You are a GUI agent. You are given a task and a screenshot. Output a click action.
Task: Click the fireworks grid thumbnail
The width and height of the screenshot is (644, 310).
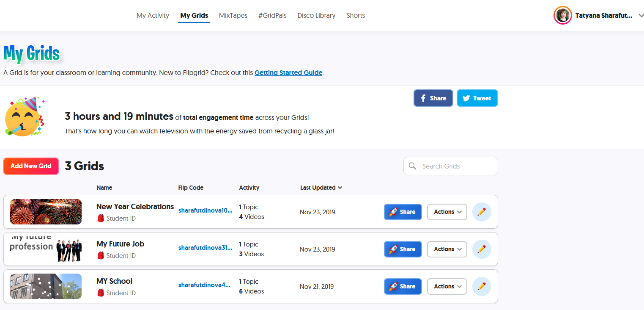click(46, 212)
